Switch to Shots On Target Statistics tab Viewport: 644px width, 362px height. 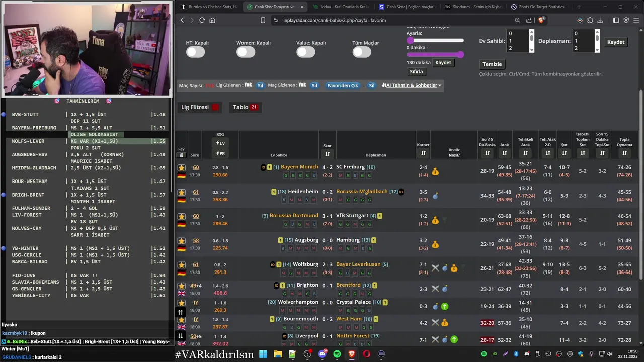(539, 7)
